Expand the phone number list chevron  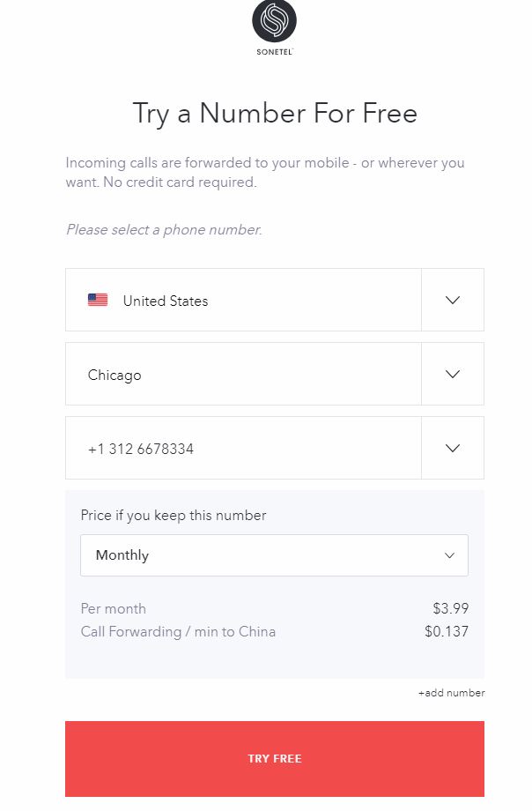(453, 448)
